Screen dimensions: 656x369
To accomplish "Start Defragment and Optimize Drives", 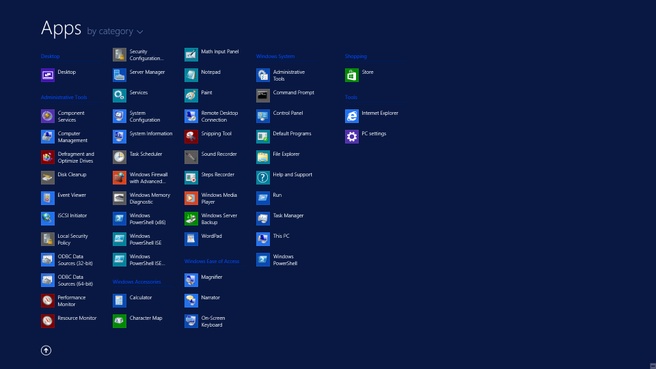I will tap(68, 157).
